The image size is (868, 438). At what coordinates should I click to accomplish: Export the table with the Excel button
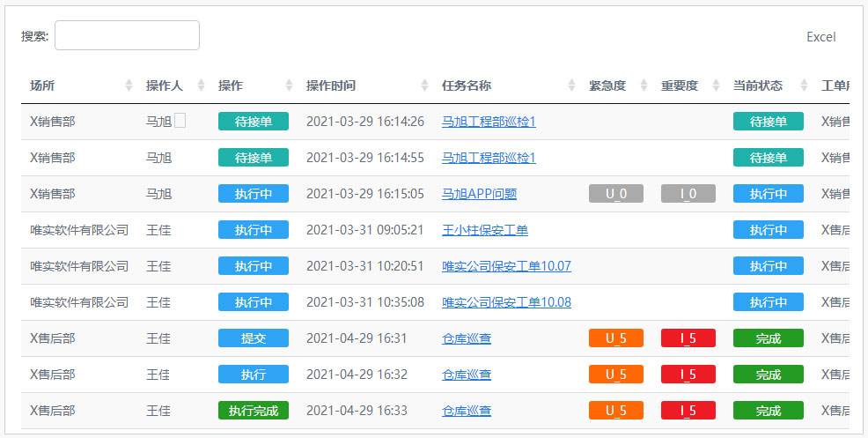click(820, 37)
